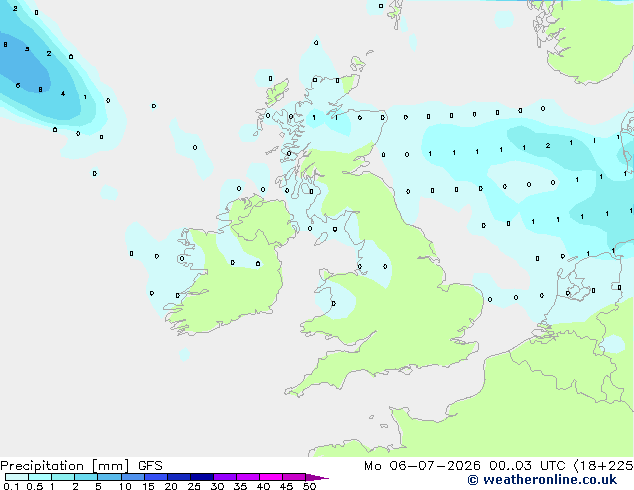This screenshot has height=490, width=634.
Task: Pick the 15–20 mm legend swatch
Action: click(x=156, y=477)
